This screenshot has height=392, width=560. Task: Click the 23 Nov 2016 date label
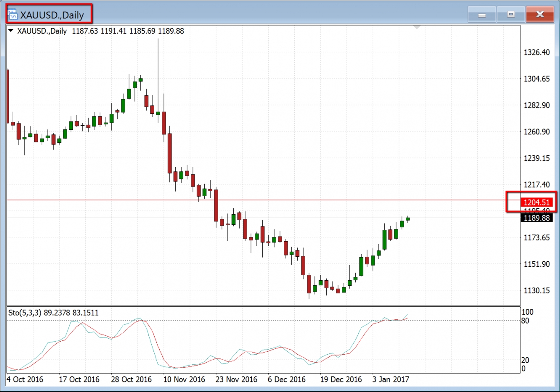pyautogui.click(x=236, y=379)
